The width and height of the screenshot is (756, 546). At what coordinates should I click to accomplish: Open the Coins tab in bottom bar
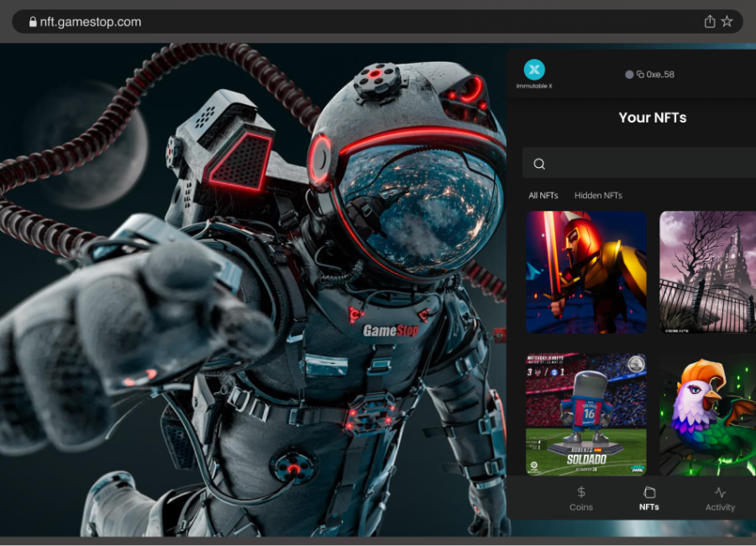[x=580, y=498]
